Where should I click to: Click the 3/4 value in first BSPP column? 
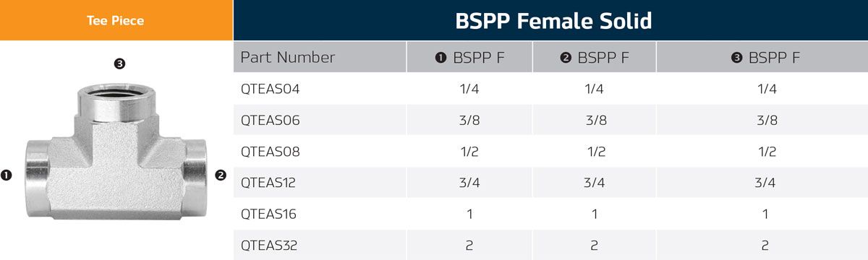coord(469,183)
